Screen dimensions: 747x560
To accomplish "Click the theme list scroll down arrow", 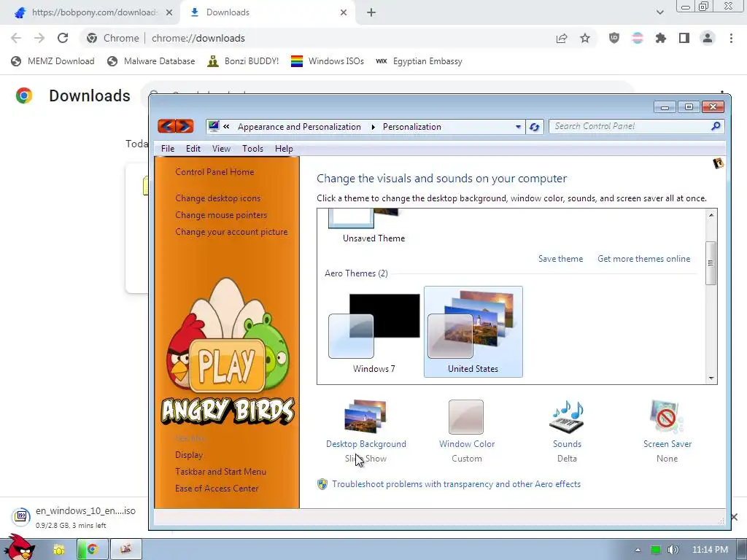I will point(711,378).
